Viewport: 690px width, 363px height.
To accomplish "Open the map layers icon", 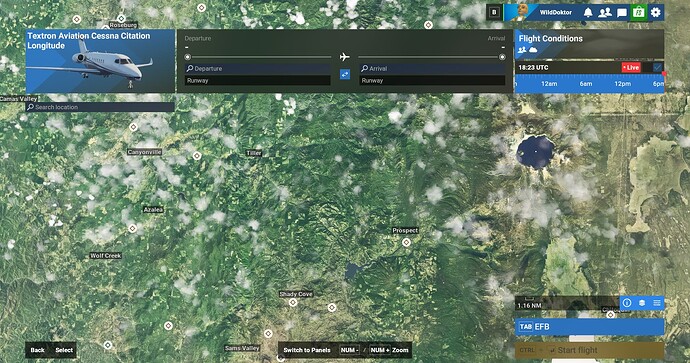I will tap(642, 303).
